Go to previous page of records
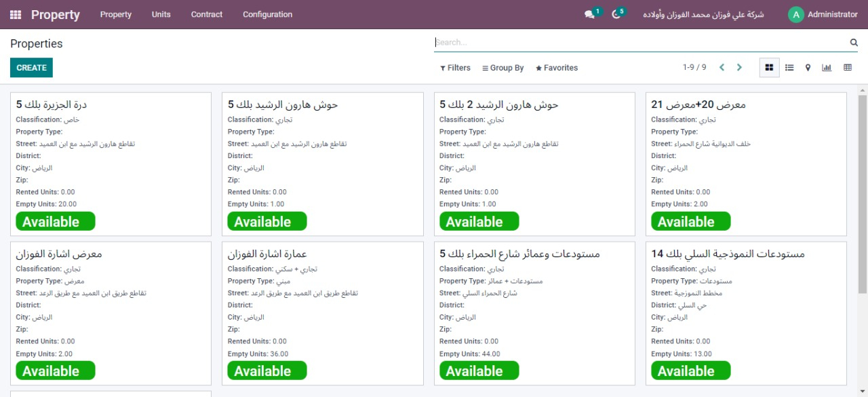868x397 pixels. coord(722,68)
